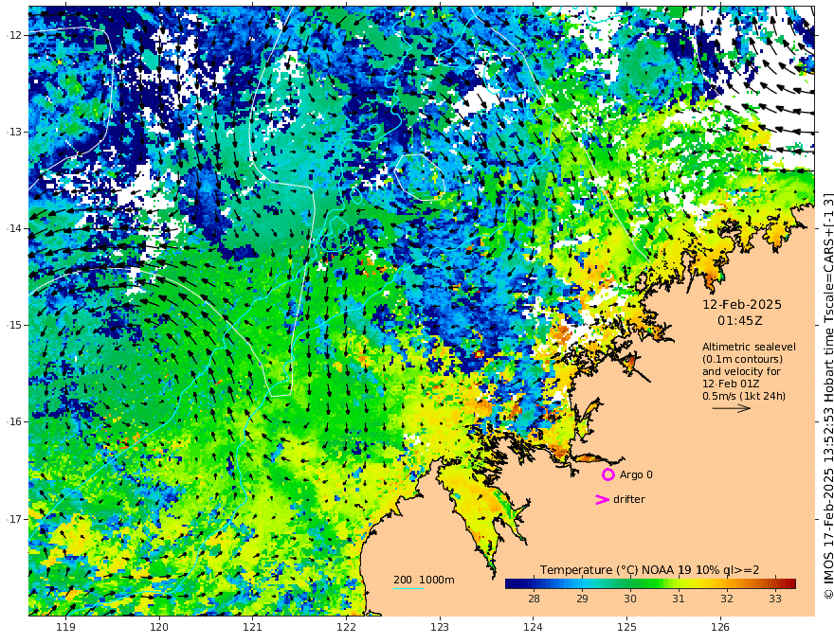Pick the dark red end of temperature colorbar

tap(791, 583)
